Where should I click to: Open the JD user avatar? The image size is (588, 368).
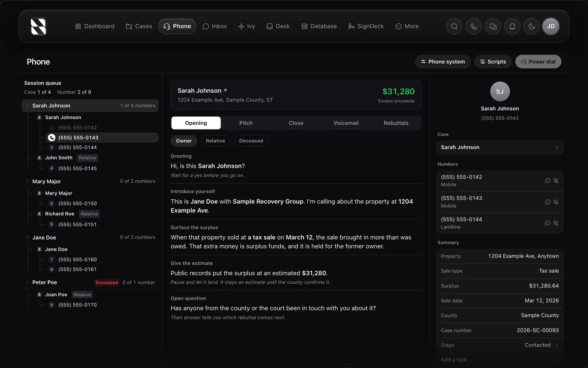[551, 26]
